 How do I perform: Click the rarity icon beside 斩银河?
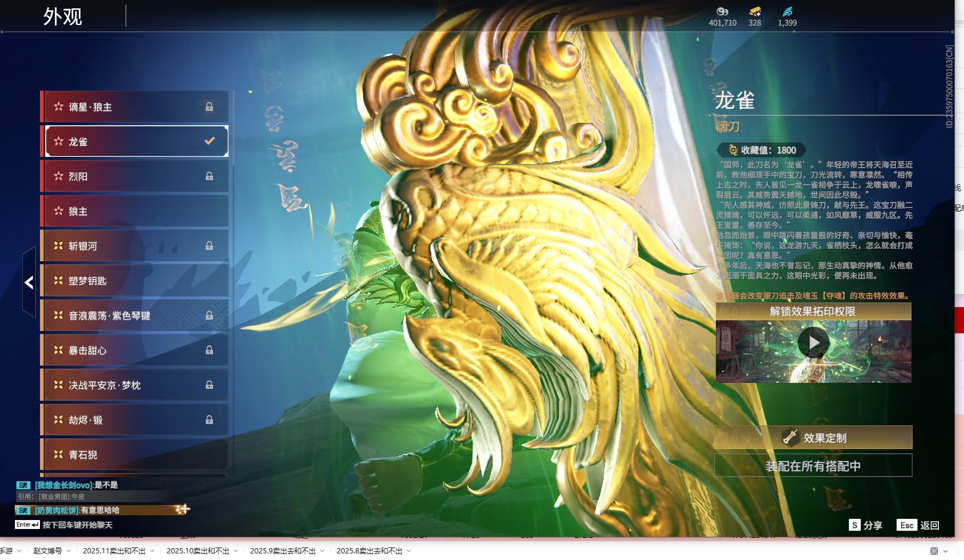58,246
